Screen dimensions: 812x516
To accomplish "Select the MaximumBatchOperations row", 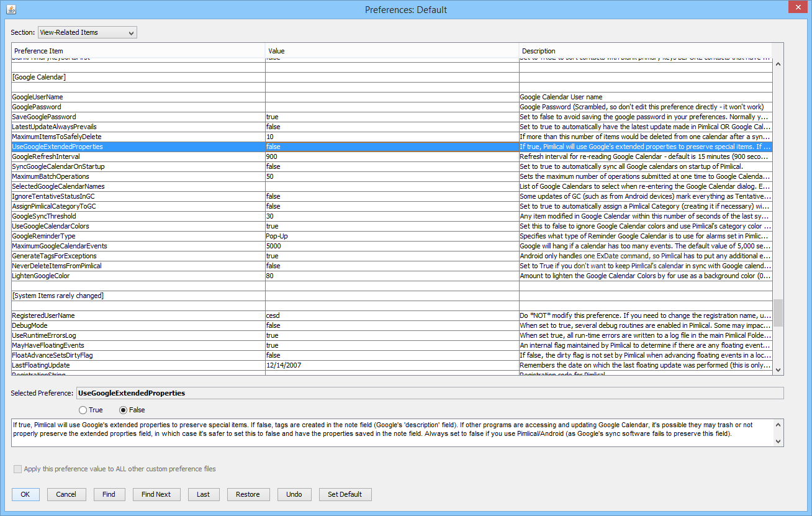I will pyautogui.click(x=392, y=176).
